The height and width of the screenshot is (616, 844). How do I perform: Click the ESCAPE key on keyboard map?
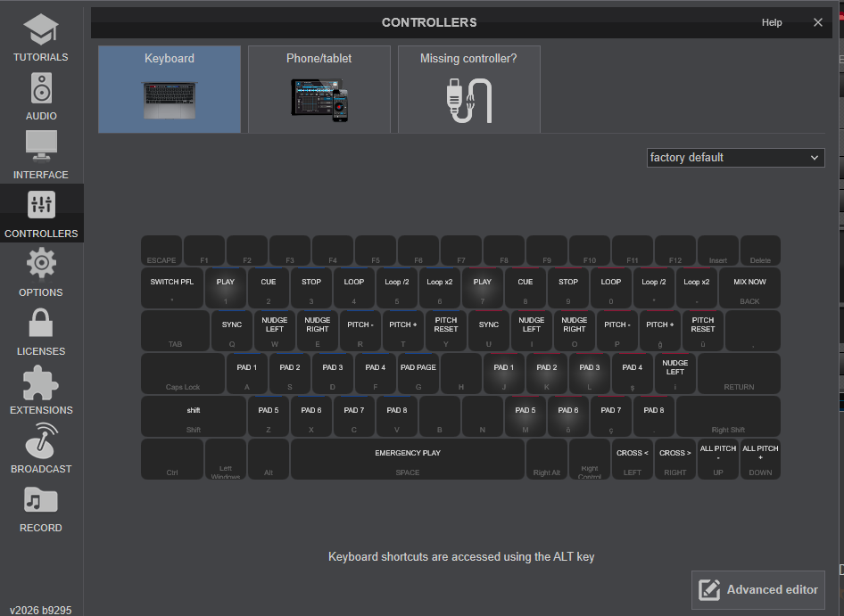(x=161, y=251)
